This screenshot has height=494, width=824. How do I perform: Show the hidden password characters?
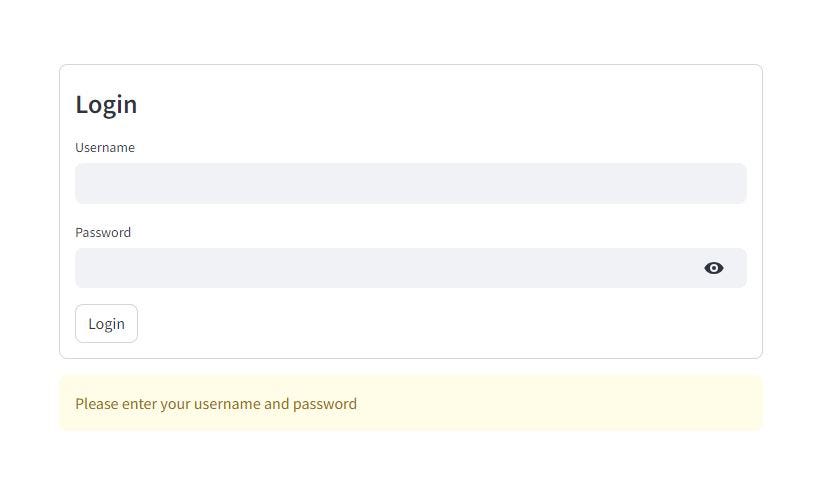713,268
